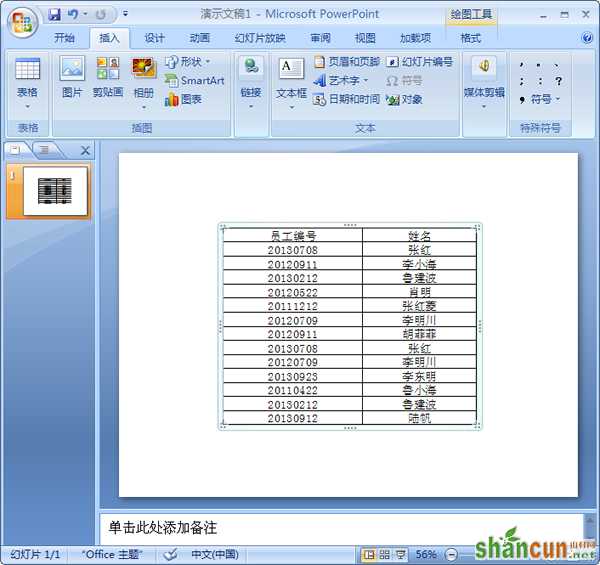Insert 日期和时间 date and time
Image resolution: width=600 pixels, height=565 pixels.
[x=347, y=99]
